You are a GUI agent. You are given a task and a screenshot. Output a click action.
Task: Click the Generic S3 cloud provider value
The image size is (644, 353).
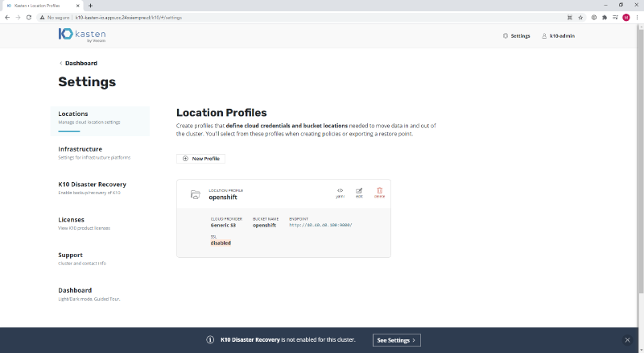click(223, 225)
